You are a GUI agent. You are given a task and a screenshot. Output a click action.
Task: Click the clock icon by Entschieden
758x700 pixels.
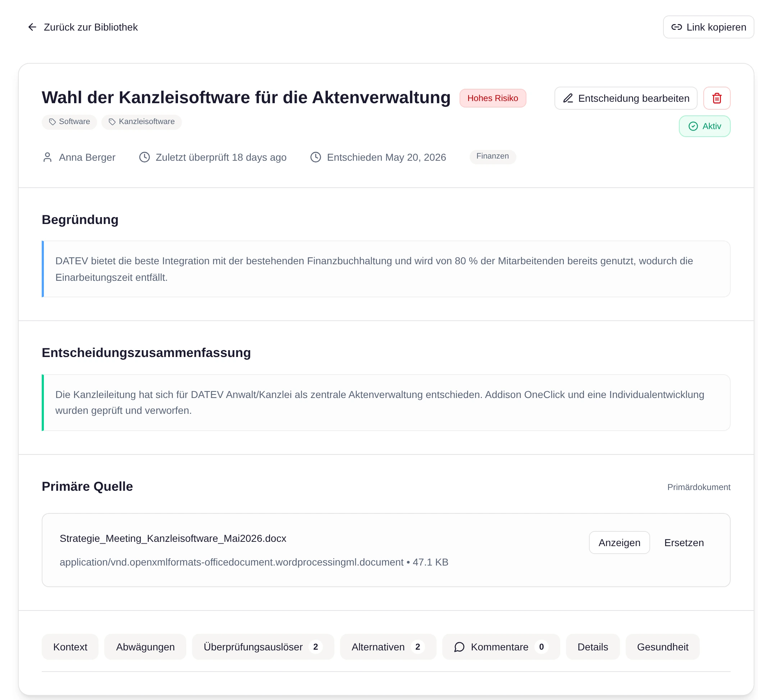click(316, 157)
